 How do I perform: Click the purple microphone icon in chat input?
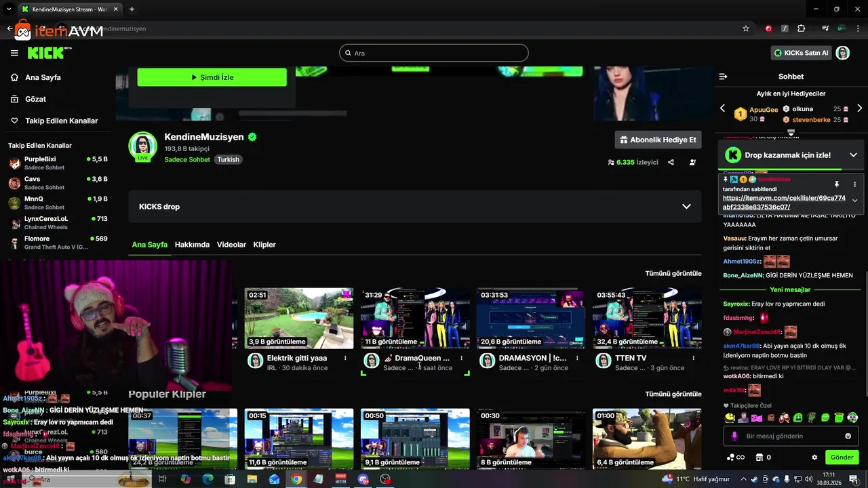click(734, 436)
